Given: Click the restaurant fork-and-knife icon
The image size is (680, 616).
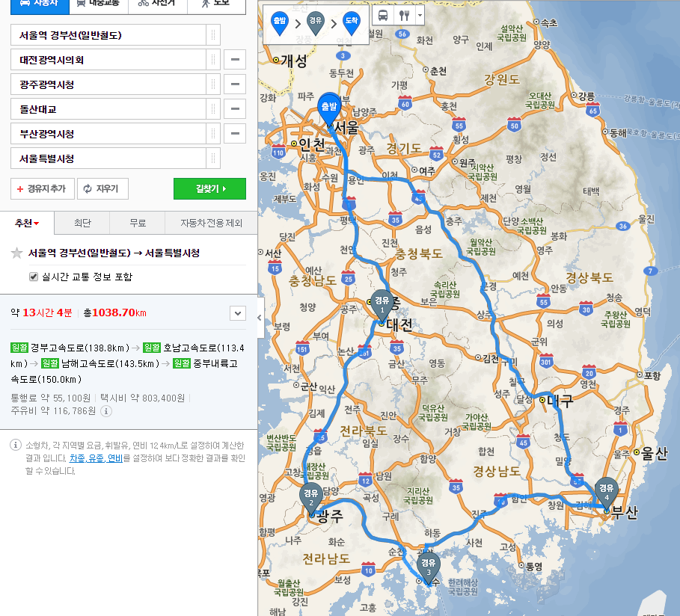Looking at the screenshot, I should [404, 15].
